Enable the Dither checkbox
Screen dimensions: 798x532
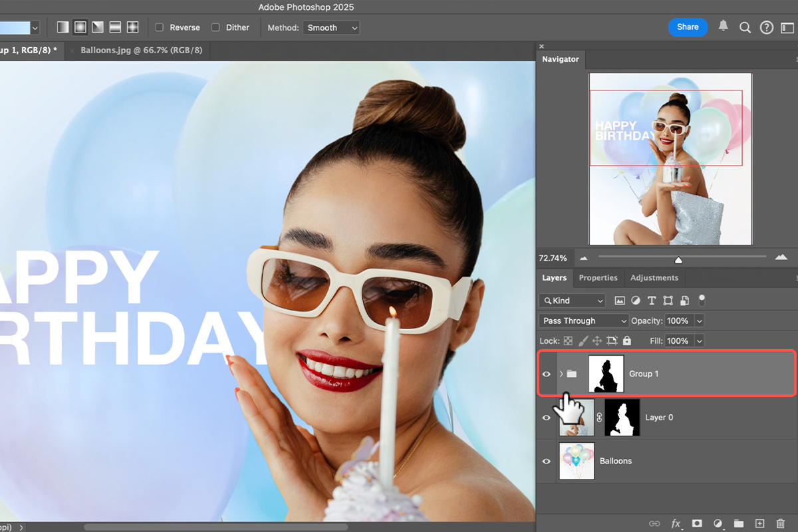pos(215,27)
